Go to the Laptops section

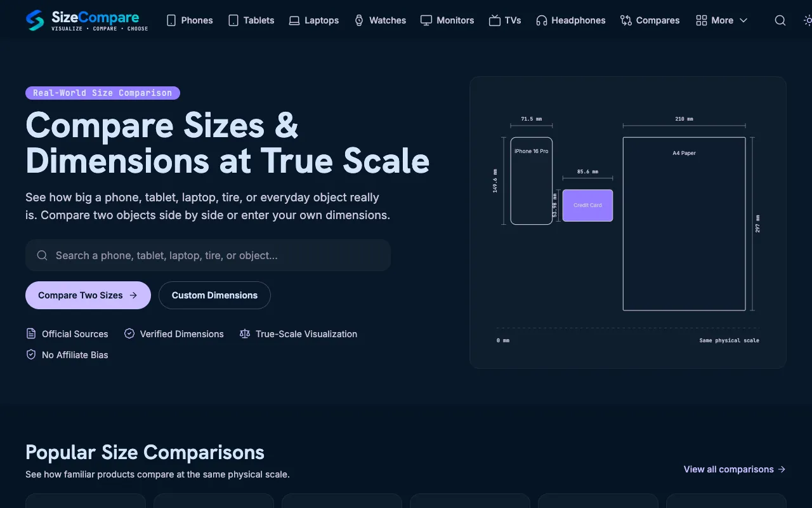pyautogui.click(x=314, y=20)
